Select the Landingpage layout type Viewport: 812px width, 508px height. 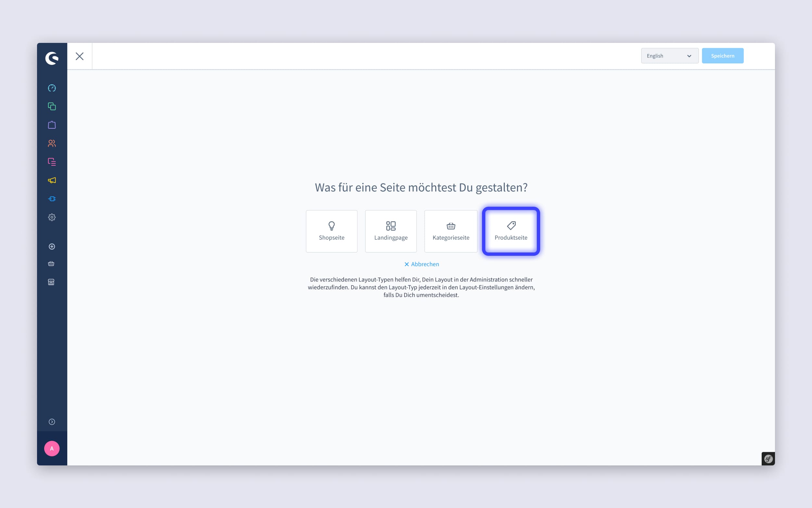(391, 230)
